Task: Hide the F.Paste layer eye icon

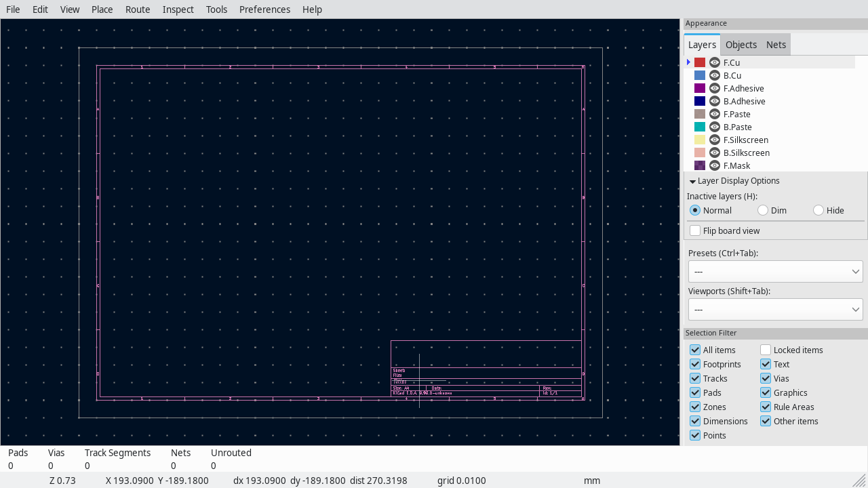Action: point(714,114)
